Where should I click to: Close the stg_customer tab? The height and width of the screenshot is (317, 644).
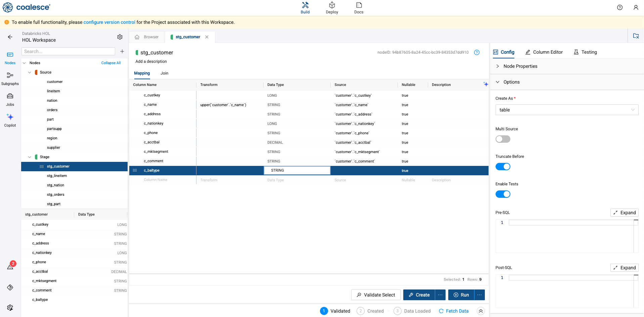click(207, 37)
